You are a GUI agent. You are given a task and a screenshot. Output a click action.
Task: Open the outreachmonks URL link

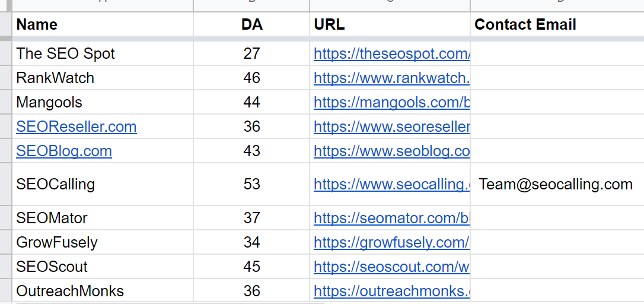pos(392,291)
